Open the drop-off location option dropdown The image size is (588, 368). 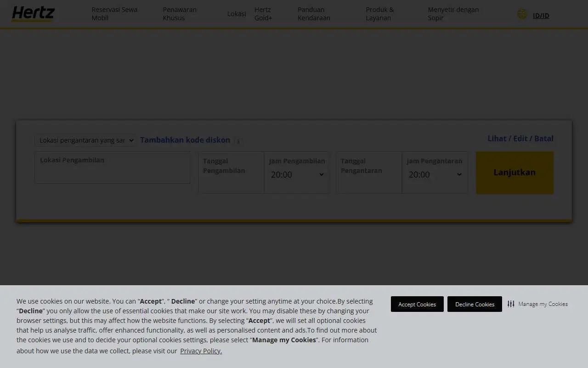[x=85, y=140]
